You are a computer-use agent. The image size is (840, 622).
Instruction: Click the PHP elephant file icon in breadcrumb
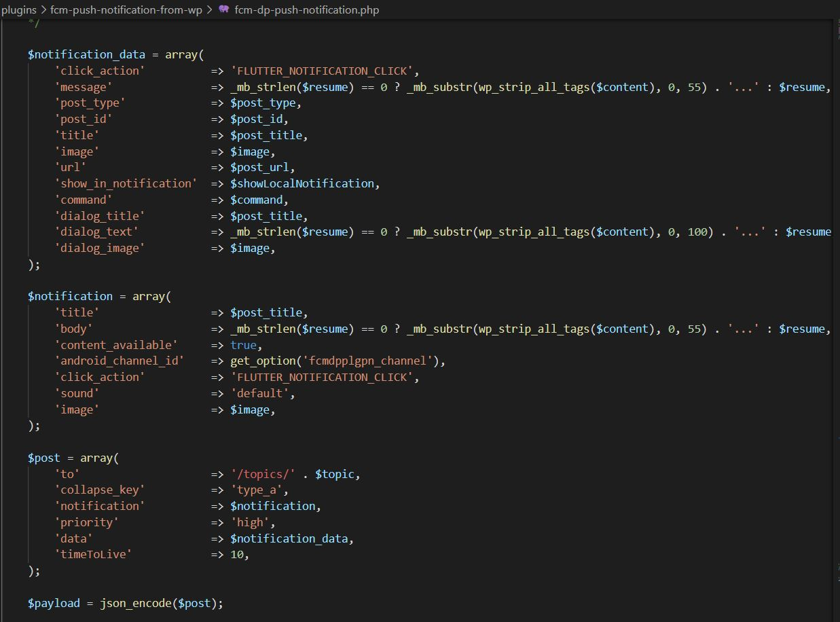pos(224,10)
